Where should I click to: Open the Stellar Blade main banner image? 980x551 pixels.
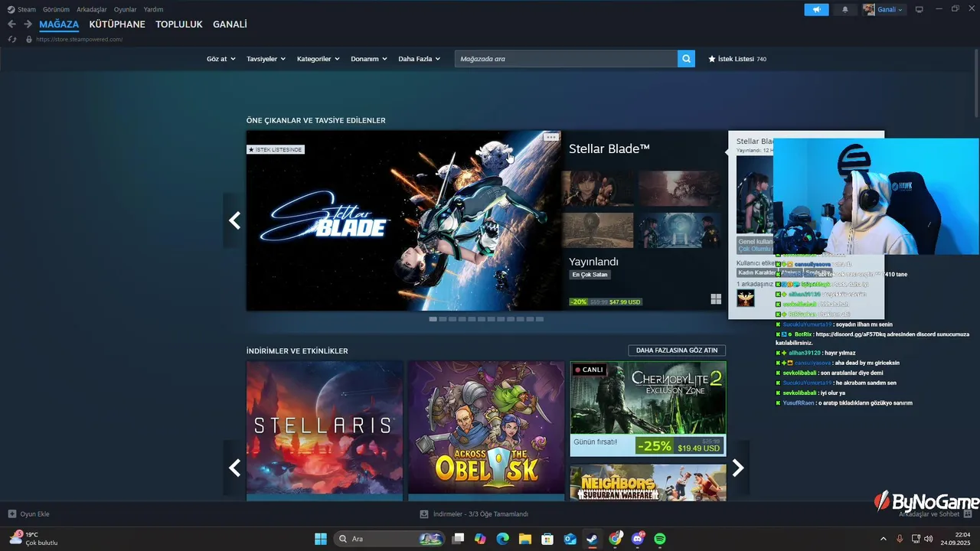coord(404,220)
